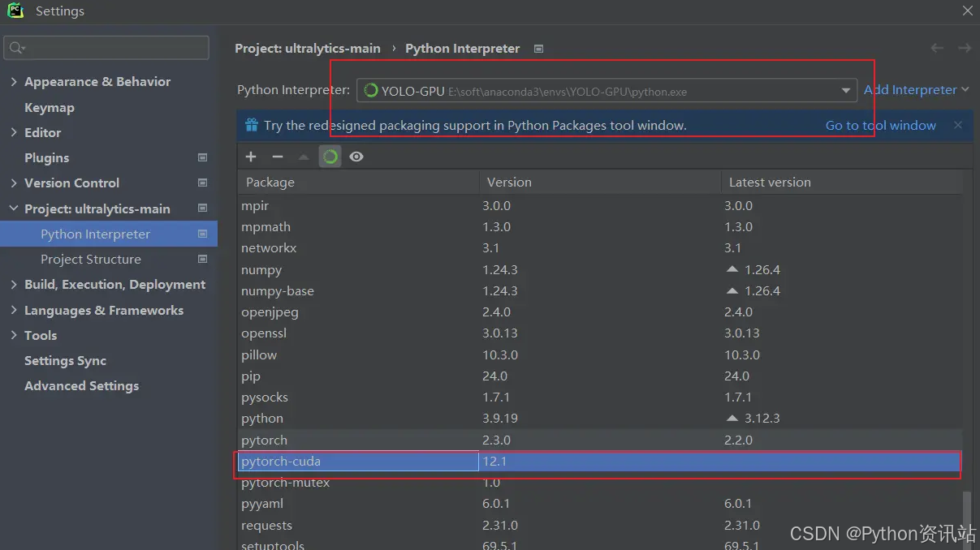Collapse Project: ultralytics-main section
Viewport: 980px width, 550px height.
[13, 208]
